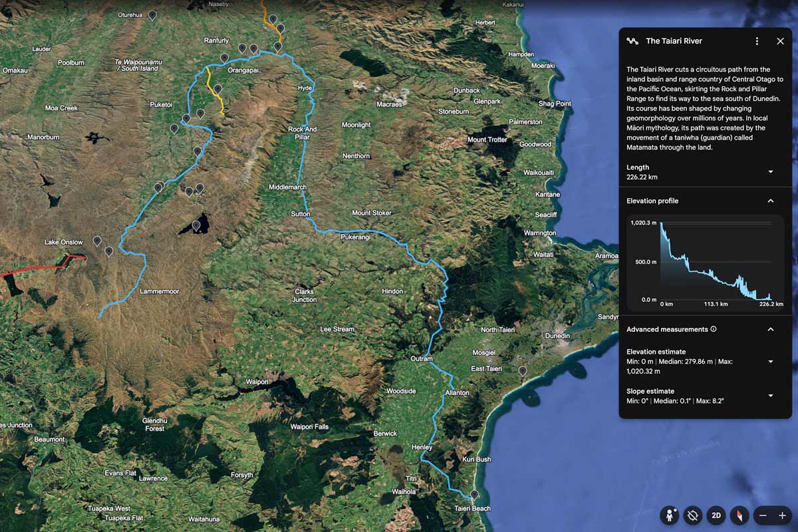The width and height of the screenshot is (798, 532).
Task: Click the compass to reset north
Action: 739,515
